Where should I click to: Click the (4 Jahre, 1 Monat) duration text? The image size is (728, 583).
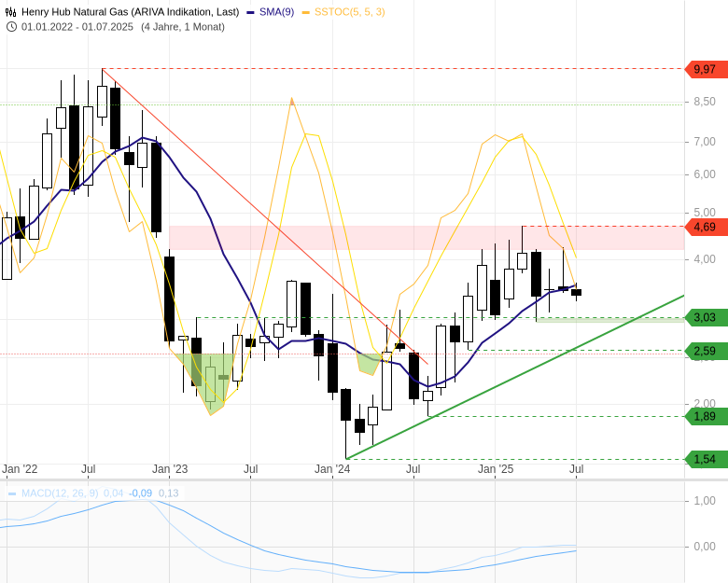[183, 27]
